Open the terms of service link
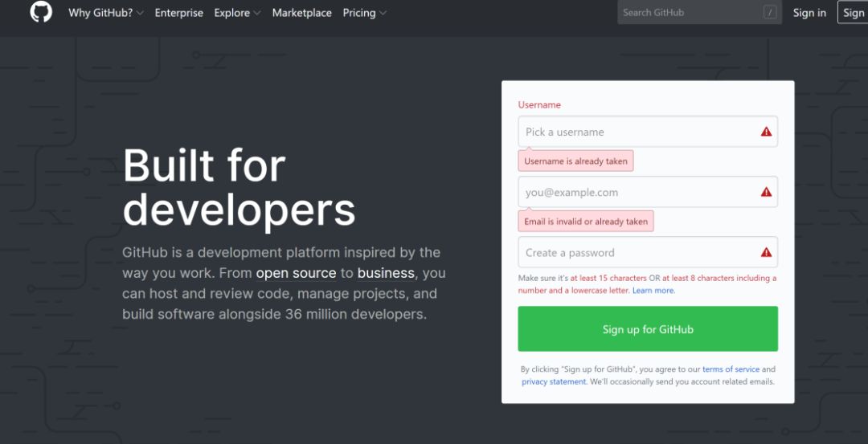Image resolution: width=868 pixels, height=444 pixels. 731,369
